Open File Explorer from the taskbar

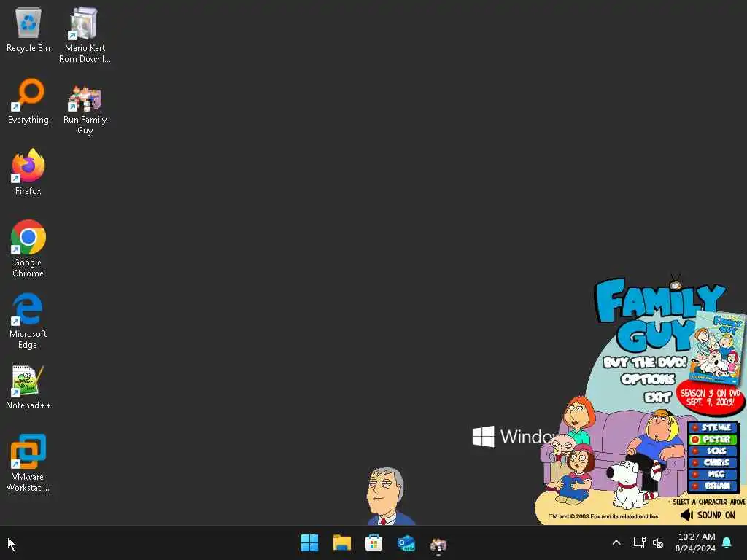341,542
